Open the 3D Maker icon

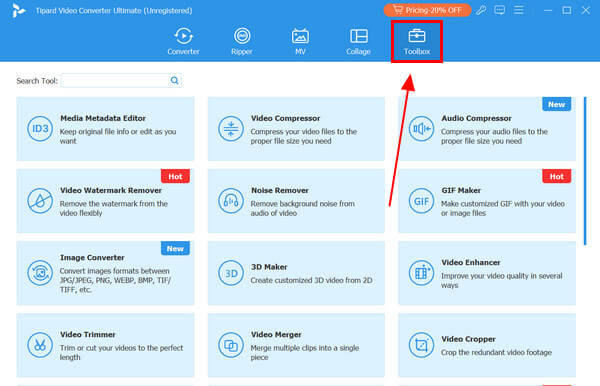pyautogui.click(x=231, y=273)
